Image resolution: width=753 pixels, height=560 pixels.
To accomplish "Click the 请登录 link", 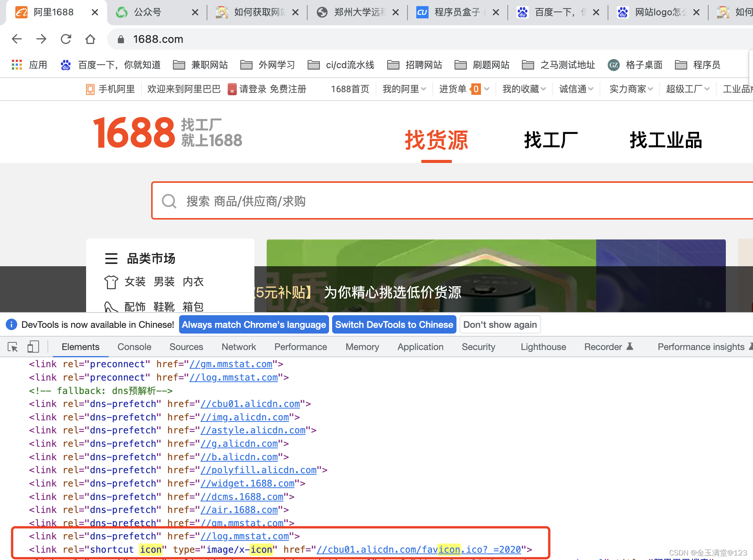I will [x=253, y=89].
